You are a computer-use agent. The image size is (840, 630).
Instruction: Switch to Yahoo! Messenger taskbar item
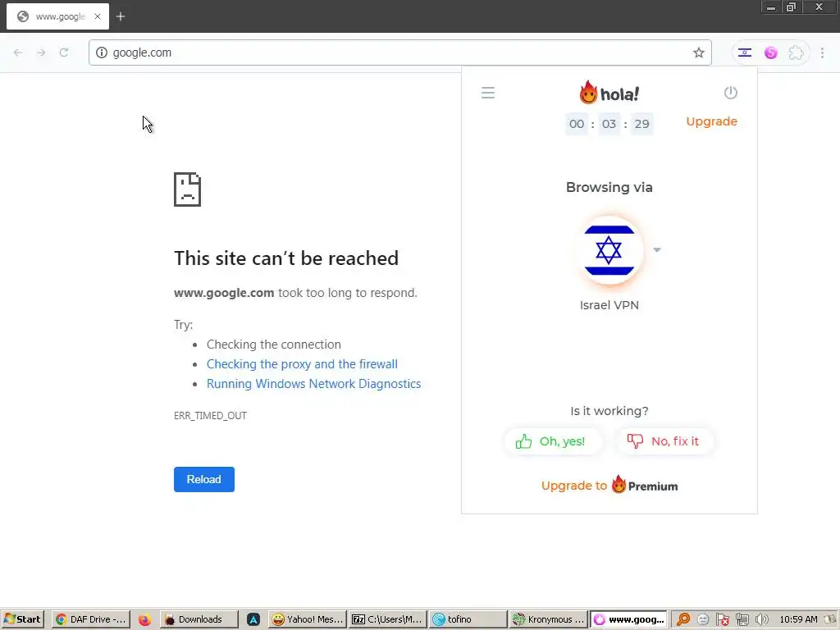point(308,619)
